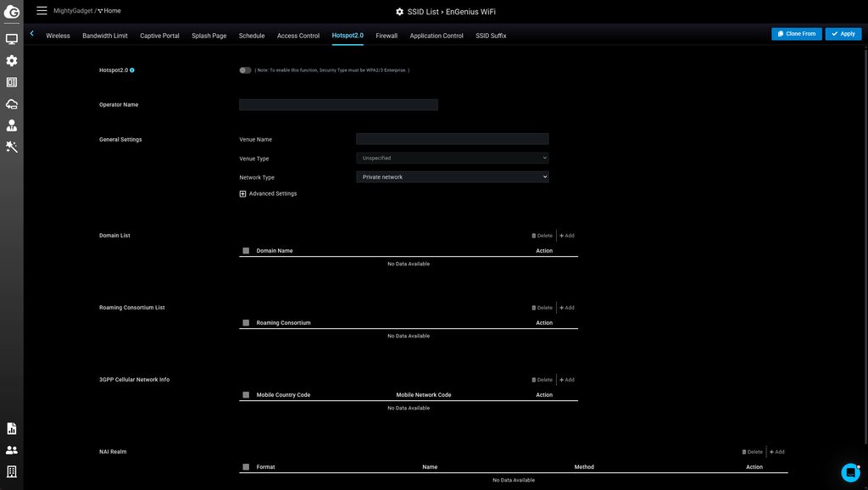Screen dimensions: 868x490
Task: Open the organization building sidebar icon
Action: coord(12,471)
